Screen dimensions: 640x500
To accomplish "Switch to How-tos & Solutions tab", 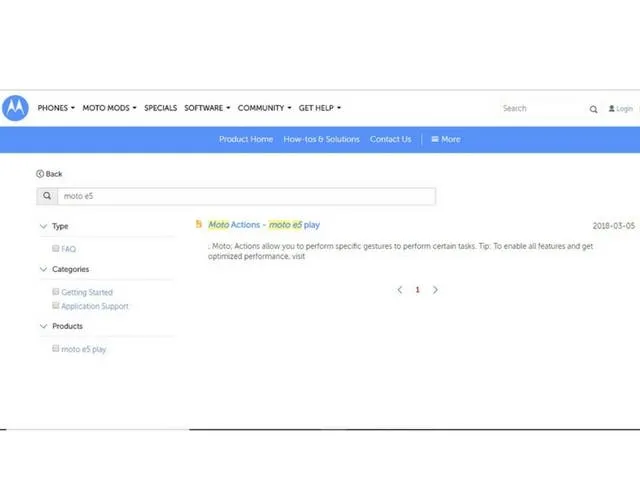I will (x=321, y=139).
